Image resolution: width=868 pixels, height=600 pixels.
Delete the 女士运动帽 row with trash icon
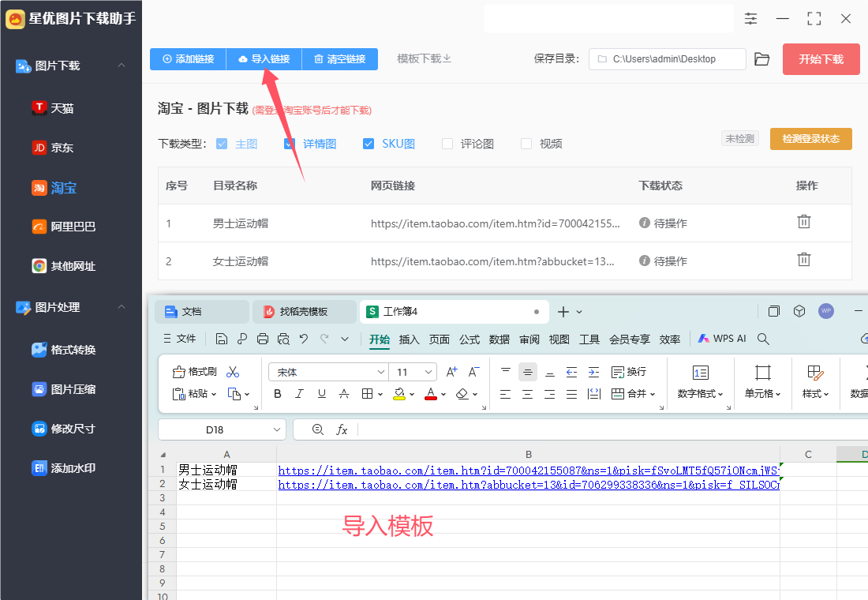pos(804,259)
